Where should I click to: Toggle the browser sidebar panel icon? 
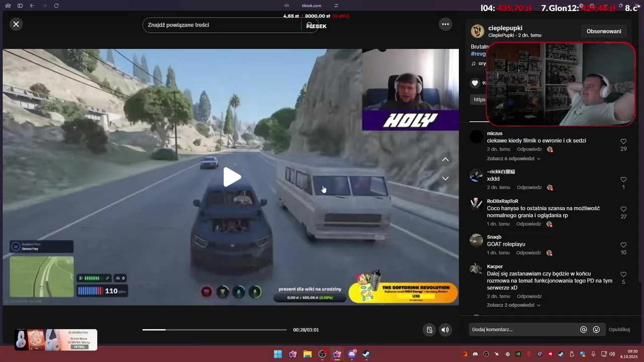[x=20, y=6]
